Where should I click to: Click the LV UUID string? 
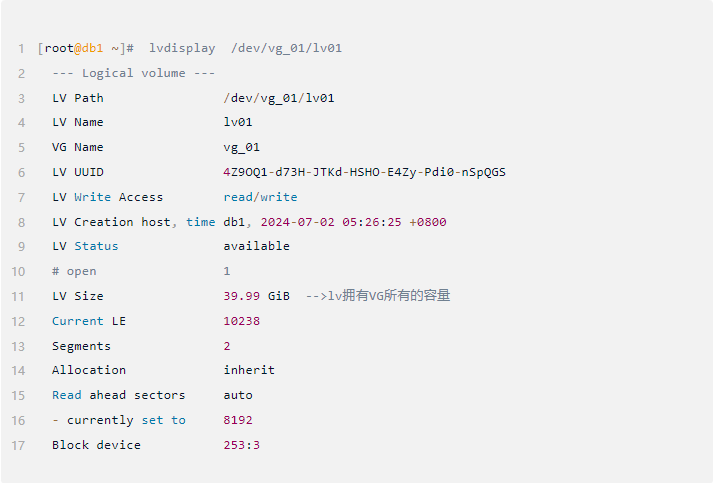[x=364, y=172]
